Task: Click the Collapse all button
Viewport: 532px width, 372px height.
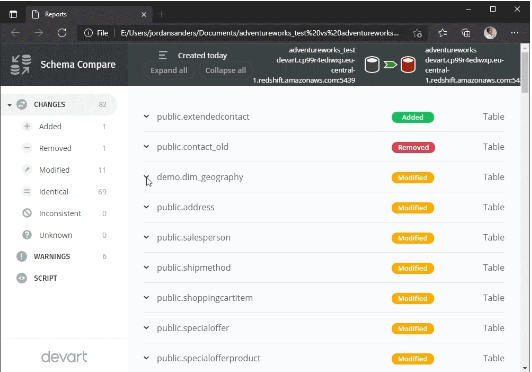Action: 226,70
